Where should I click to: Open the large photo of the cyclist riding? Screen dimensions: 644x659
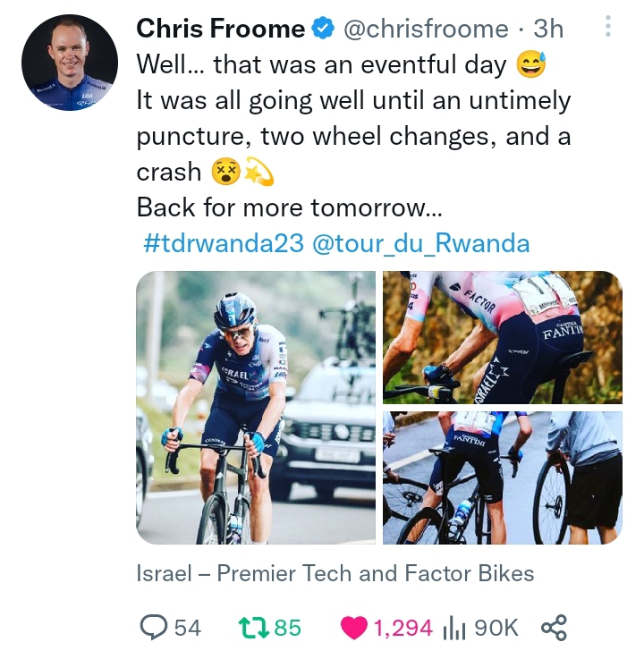click(256, 408)
